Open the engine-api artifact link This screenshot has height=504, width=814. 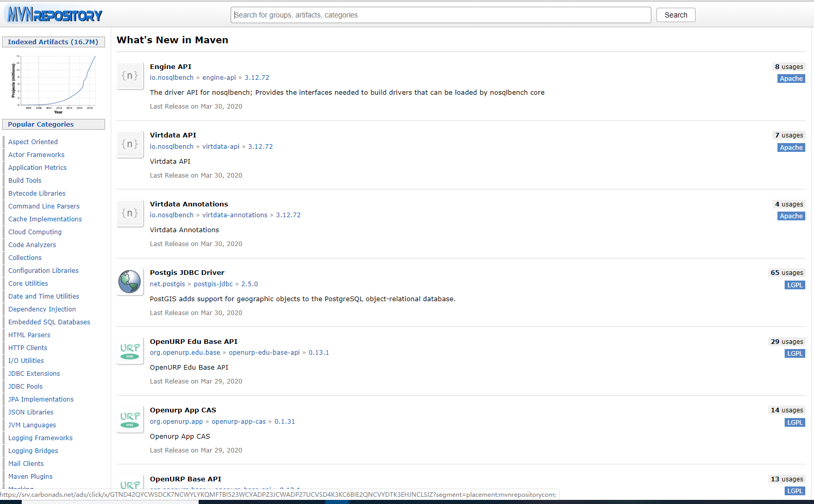click(219, 78)
